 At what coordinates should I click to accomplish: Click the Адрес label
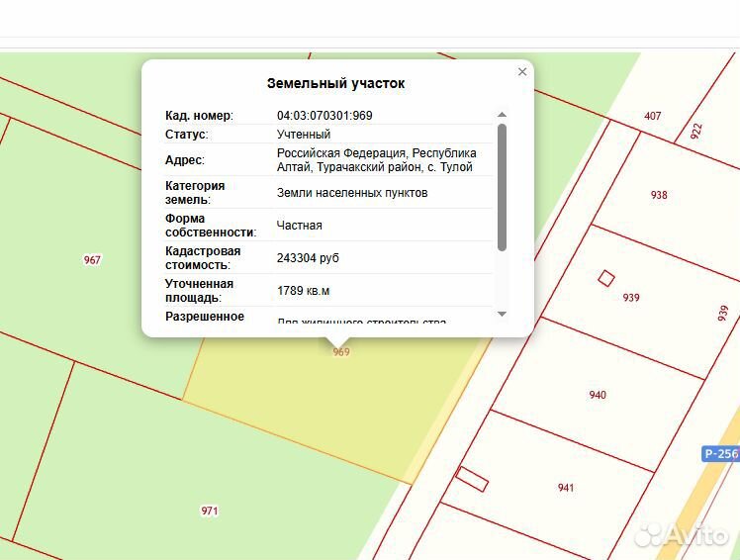pos(185,160)
